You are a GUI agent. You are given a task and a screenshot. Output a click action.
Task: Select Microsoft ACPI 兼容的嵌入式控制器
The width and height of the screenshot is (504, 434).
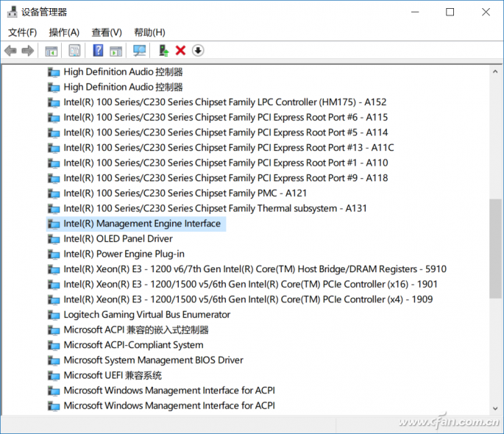[136, 330]
